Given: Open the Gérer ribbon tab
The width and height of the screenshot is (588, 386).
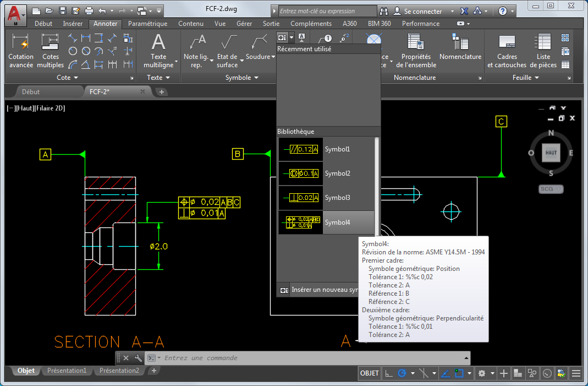Looking at the screenshot, I should (x=244, y=23).
